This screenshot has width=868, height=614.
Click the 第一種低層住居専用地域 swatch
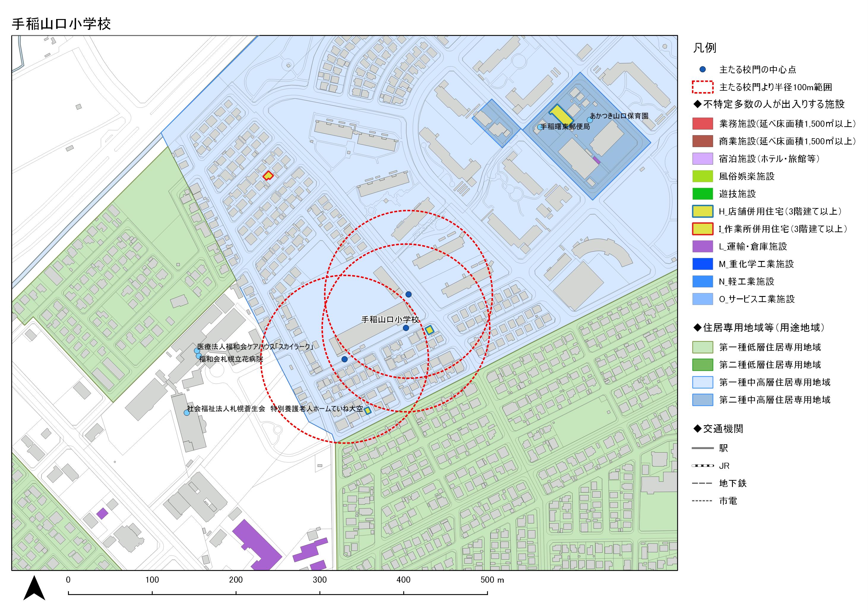click(702, 347)
